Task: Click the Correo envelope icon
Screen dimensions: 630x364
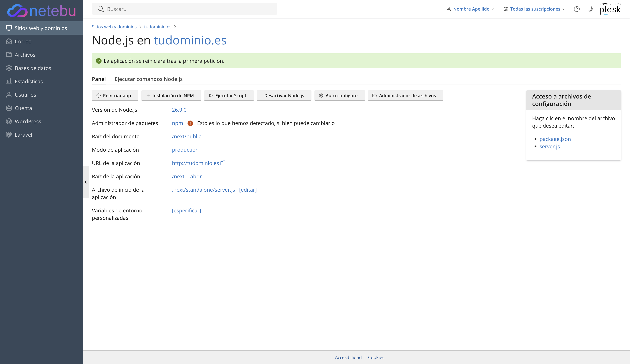Action: click(x=9, y=41)
